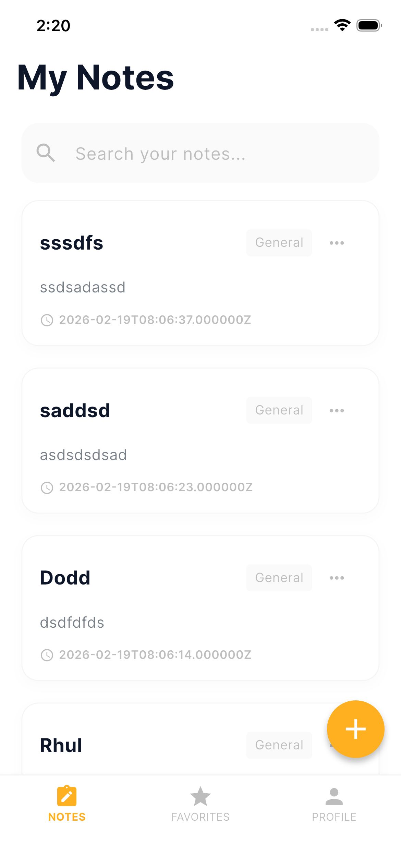Open more options for saddsd note
This screenshot has width=401, height=868.
coord(337,410)
